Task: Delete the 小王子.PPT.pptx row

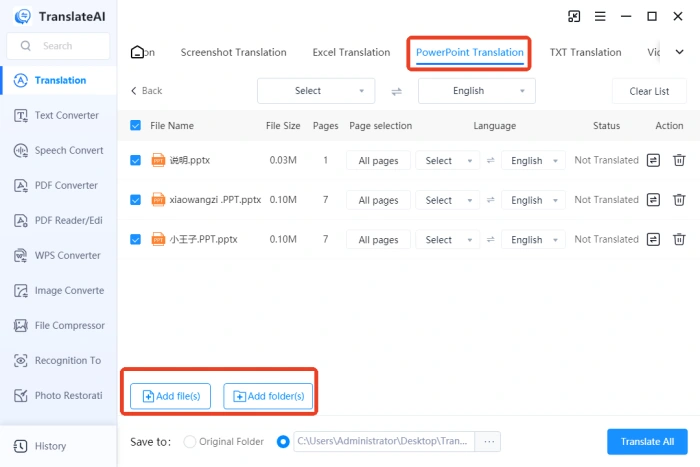Action: click(679, 239)
